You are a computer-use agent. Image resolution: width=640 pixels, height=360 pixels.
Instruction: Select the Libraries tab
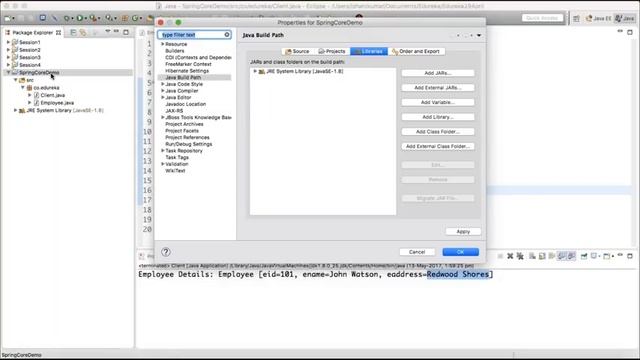[369, 51]
